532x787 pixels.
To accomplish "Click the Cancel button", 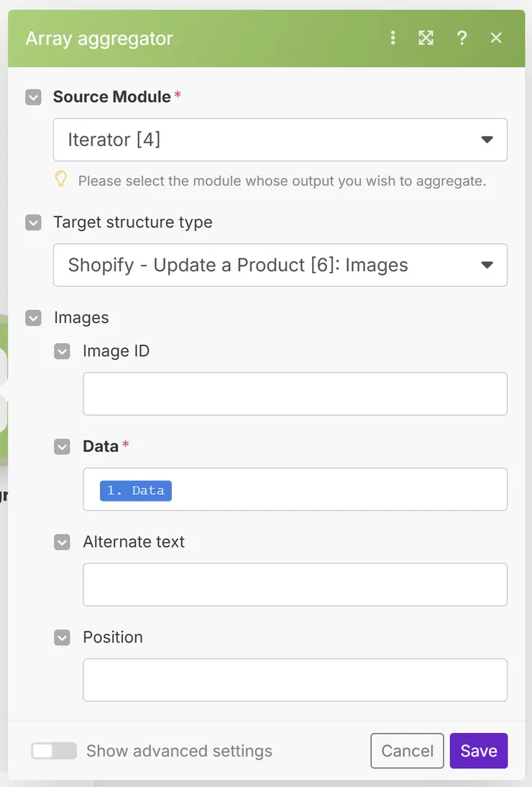I will [407, 751].
